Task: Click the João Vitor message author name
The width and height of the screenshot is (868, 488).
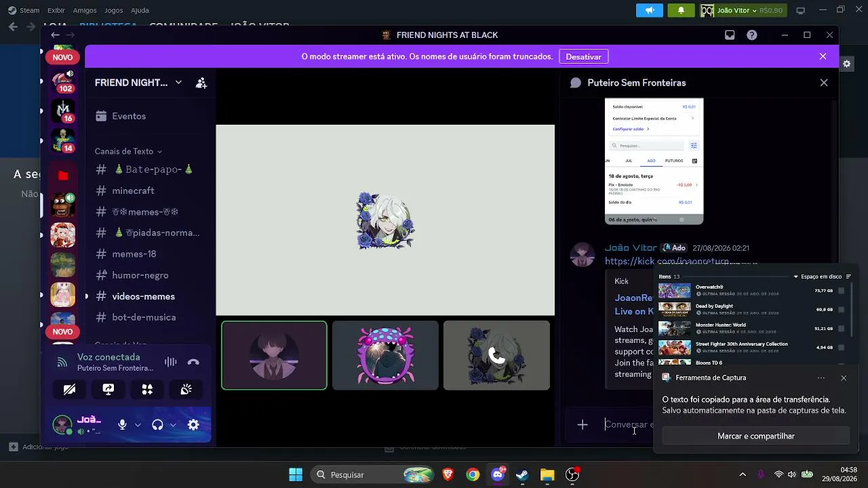Action: tap(631, 248)
